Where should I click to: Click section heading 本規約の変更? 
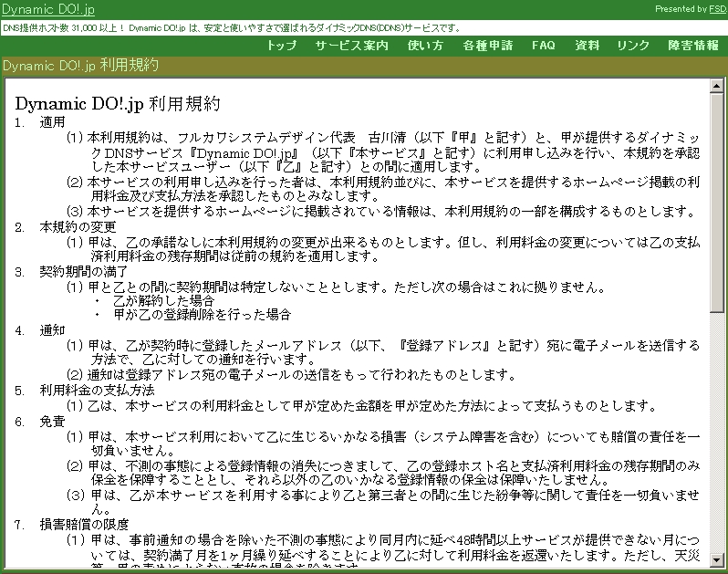pyautogui.click(x=78, y=227)
